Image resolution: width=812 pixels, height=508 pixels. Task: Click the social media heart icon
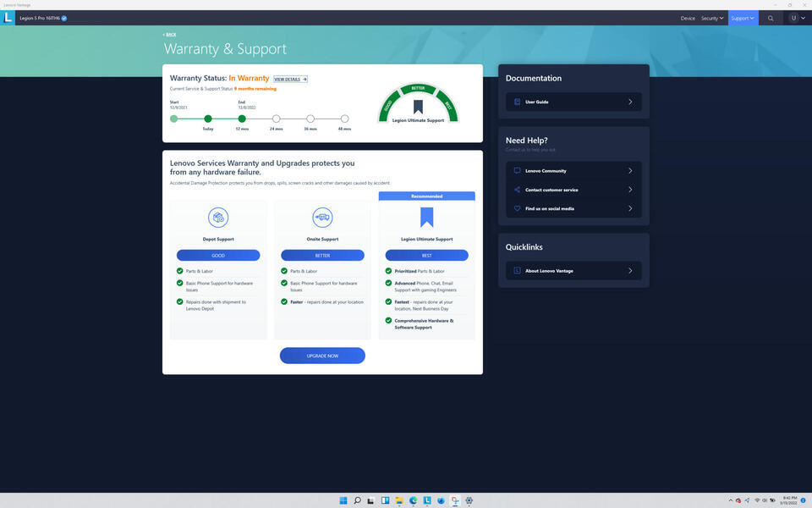(x=517, y=208)
